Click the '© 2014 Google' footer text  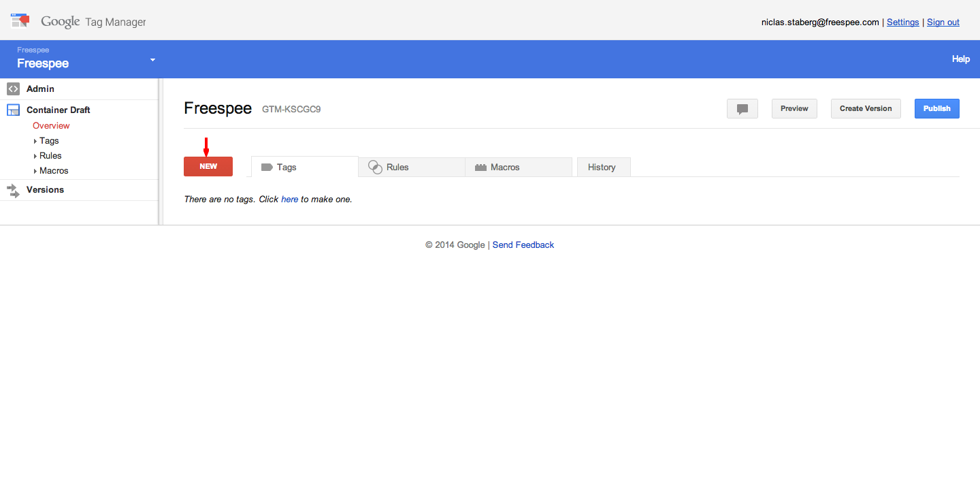click(455, 245)
